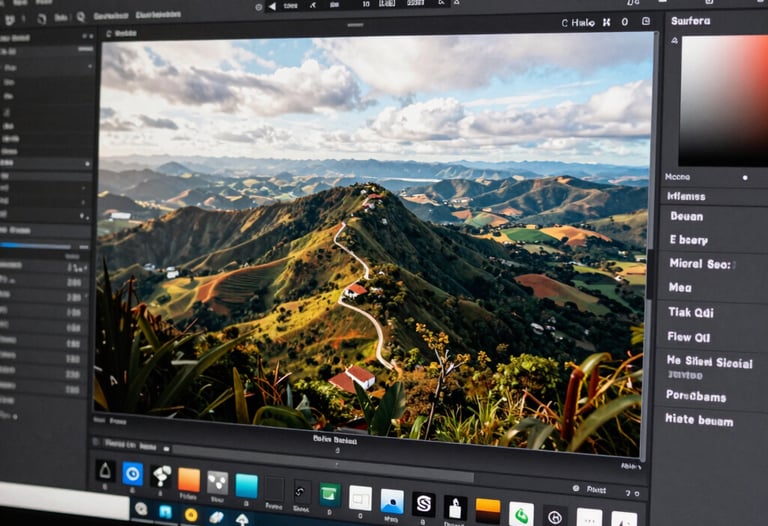
Task: Select the Tiak Qdi entry
Action: [x=691, y=312]
